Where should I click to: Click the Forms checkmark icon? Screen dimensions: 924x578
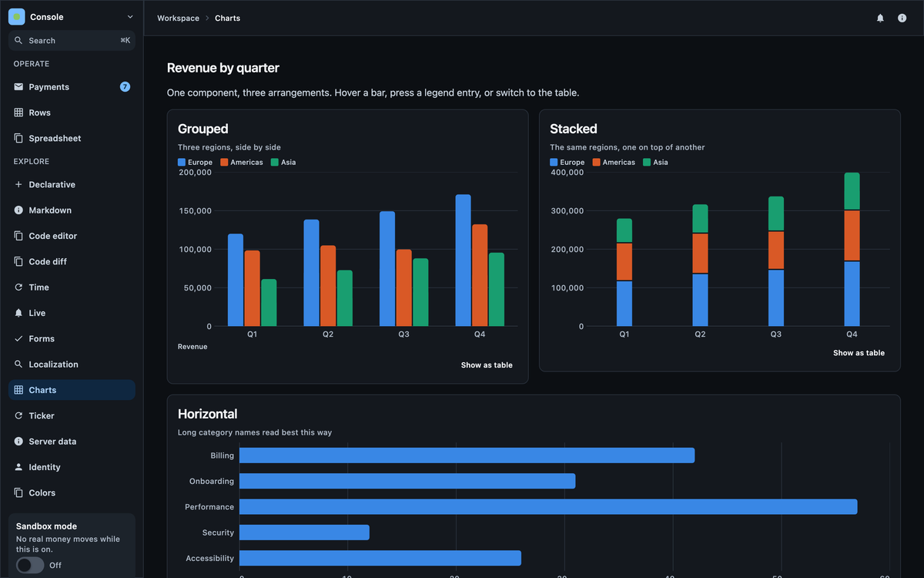[18, 338]
